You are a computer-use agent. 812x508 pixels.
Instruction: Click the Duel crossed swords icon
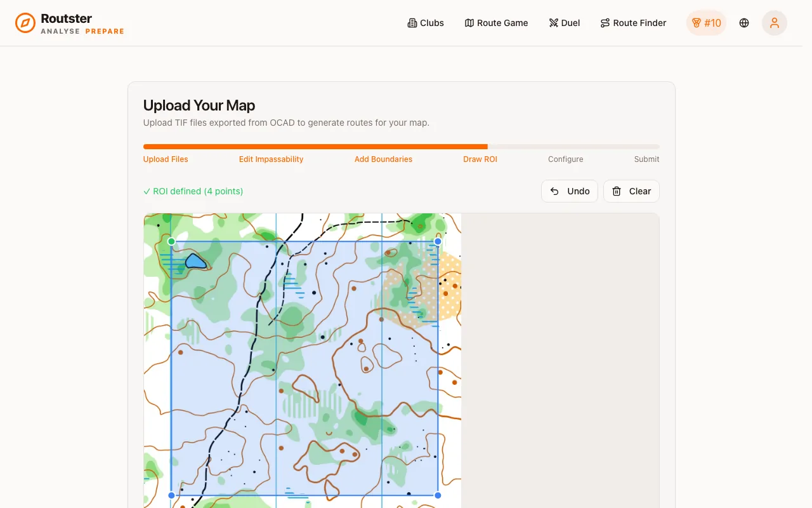(554, 23)
